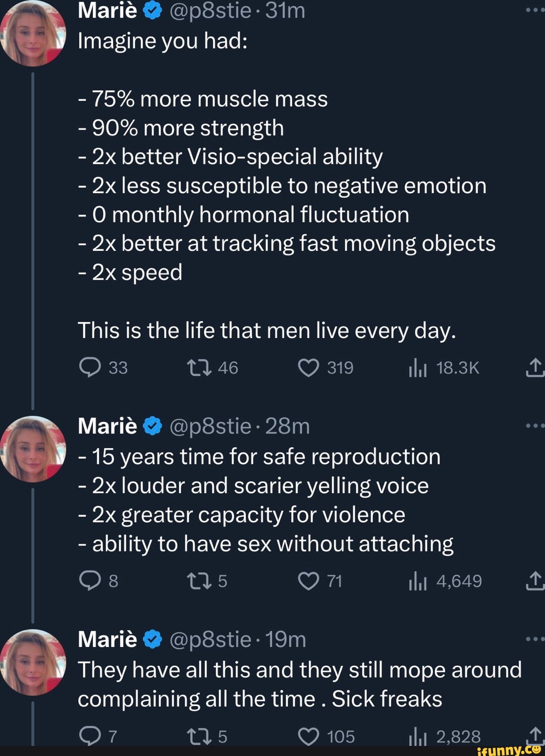
Task: Open Mariè's profile name on 19m tweet
Action: 107,639
